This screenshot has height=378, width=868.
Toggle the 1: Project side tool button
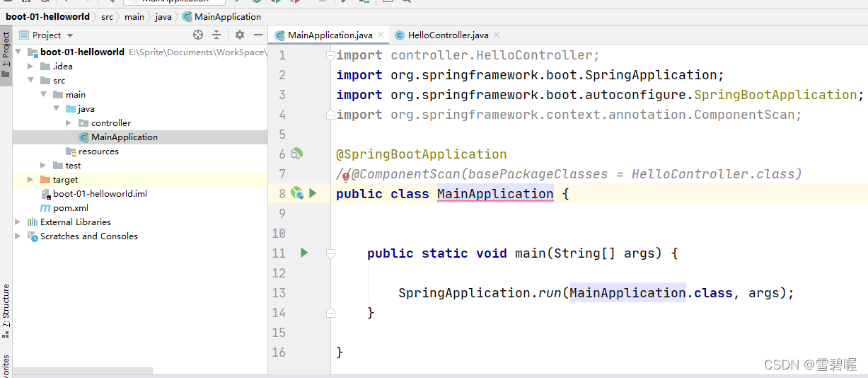(x=6, y=55)
